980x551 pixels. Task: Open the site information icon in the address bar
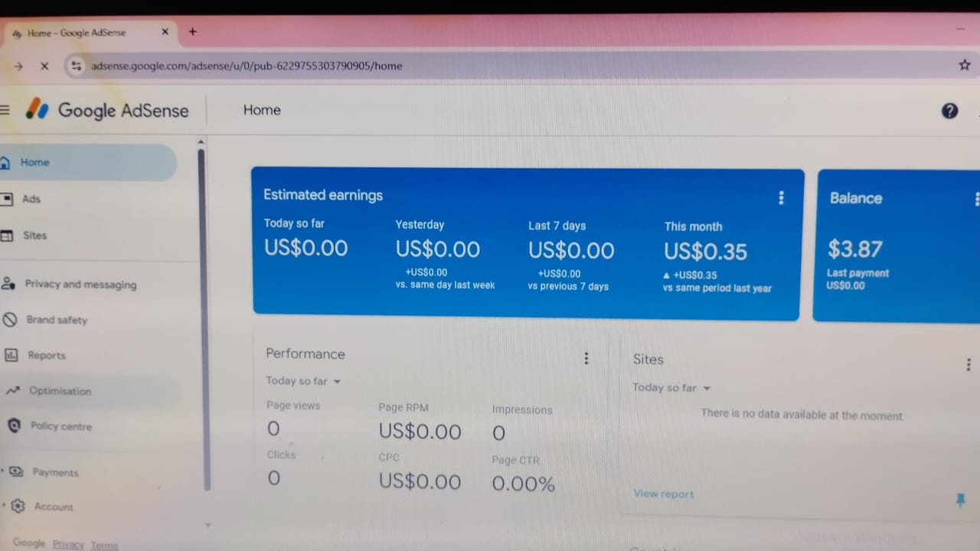[76, 66]
